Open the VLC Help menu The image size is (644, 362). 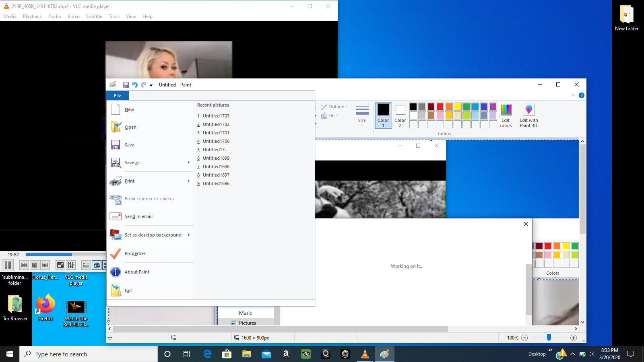click(x=147, y=16)
